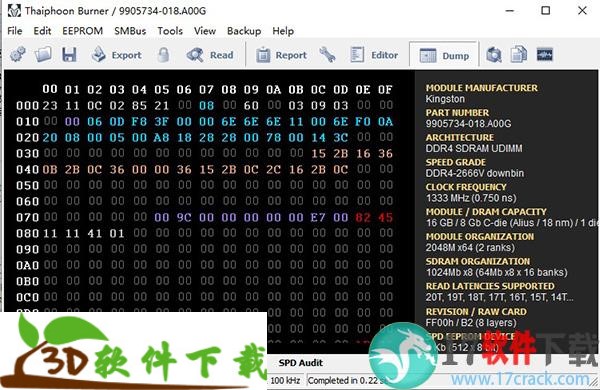The width and height of the screenshot is (600, 390).
Task: Click the padlock write-protection icon
Action: pyautogui.click(x=163, y=55)
